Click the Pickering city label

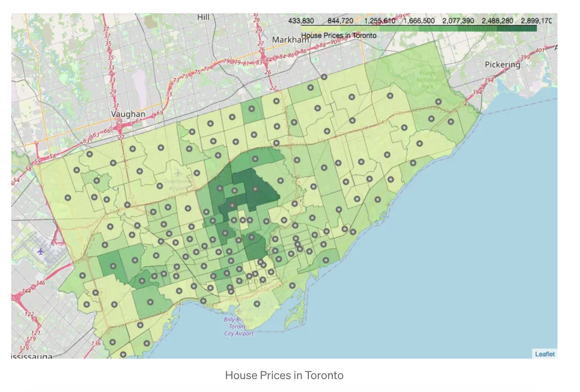(502, 65)
